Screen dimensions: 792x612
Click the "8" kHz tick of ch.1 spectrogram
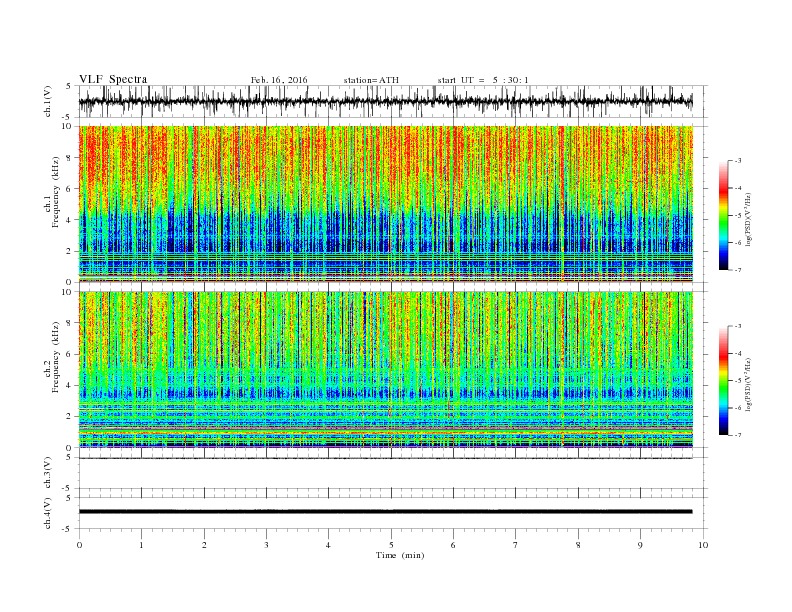click(x=69, y=158)
